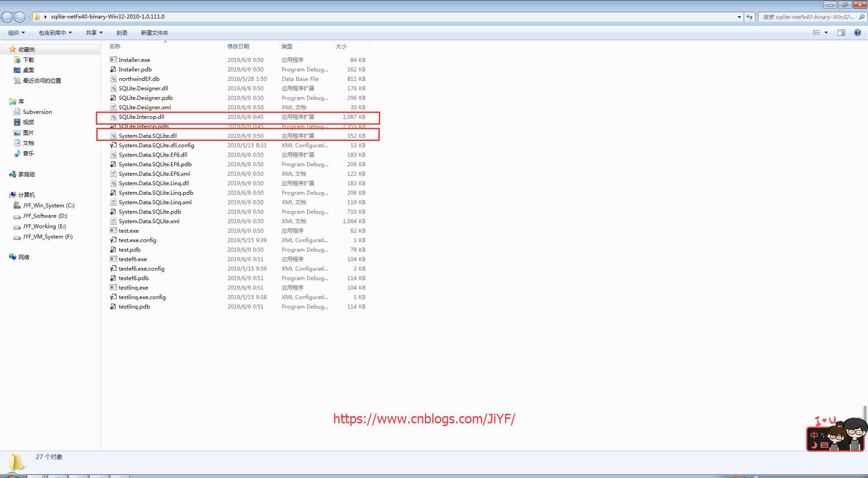Open the 视频 library
This screenshot has height=478, width=868.
(x=28, y=122)
